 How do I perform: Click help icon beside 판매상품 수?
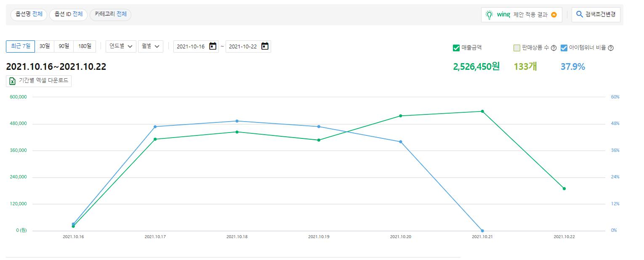pos(554,48)
